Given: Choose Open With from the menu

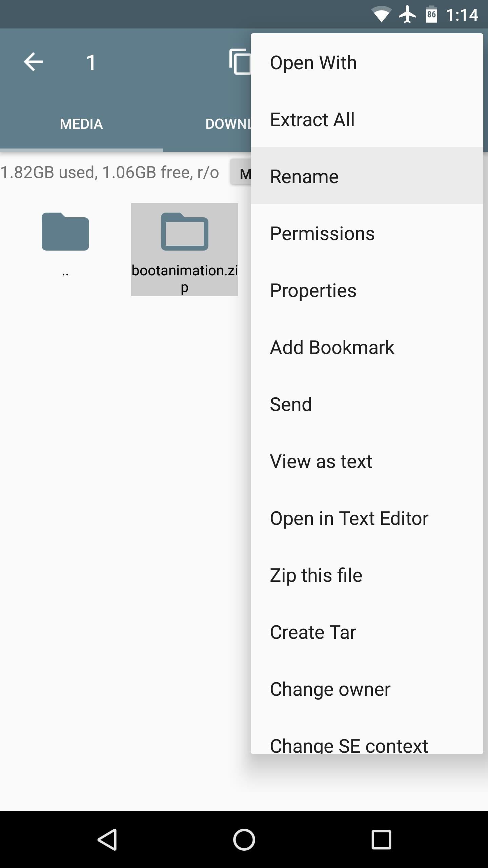Looking at the screenshot, I should point(367,62).
